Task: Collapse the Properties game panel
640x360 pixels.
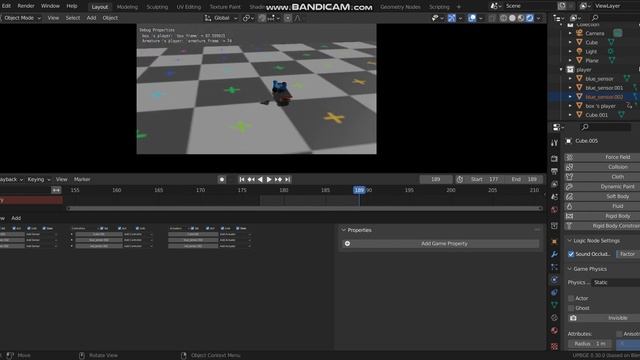Action: pos(344,230)
